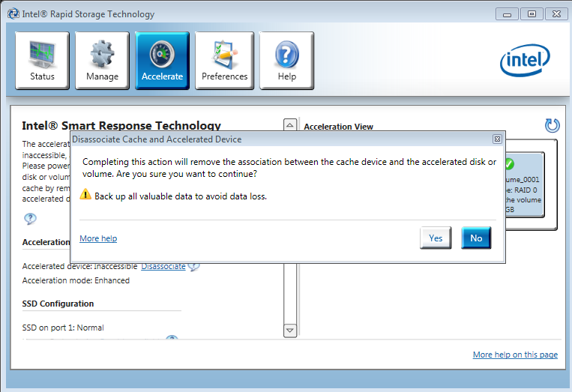
Task: Cancel disassociation with the No button
Action: point(476,238)
